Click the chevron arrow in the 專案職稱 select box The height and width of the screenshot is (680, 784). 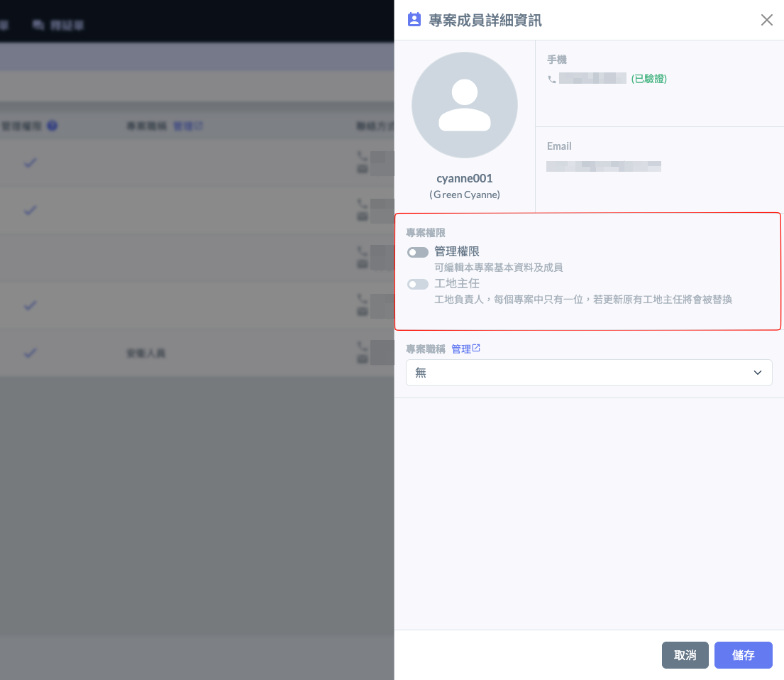tap(758, 373)
